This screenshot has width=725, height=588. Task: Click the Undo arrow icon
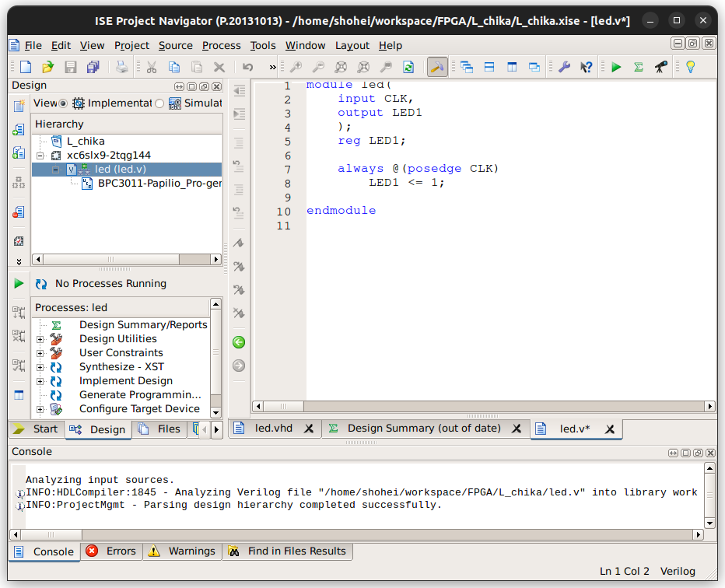[x=248, y=67]
